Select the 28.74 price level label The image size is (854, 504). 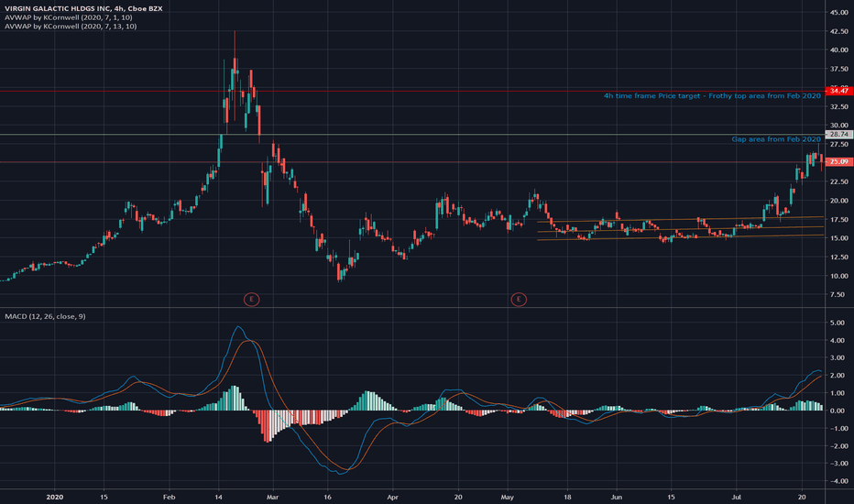point(839,134)
